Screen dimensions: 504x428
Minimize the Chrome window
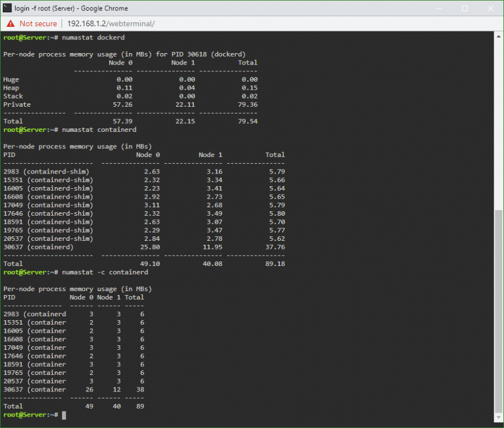point(439,9)
